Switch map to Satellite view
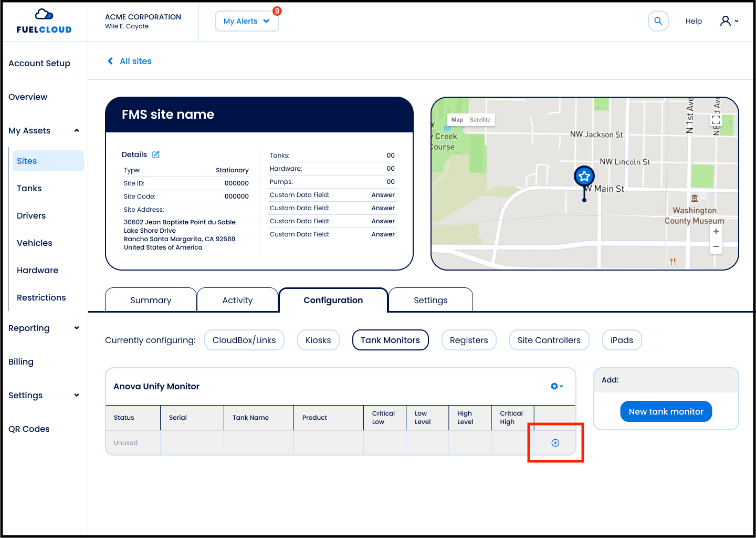Screen dimensions: 756x538 [480, 120]
